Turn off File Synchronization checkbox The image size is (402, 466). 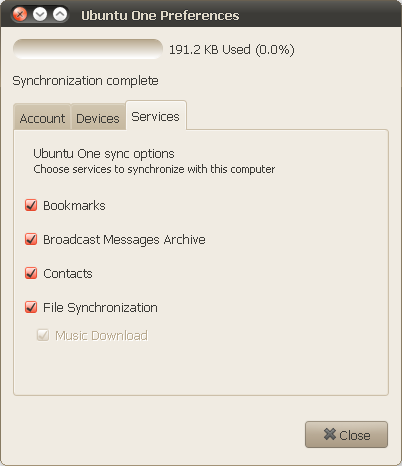pos(31,307)
